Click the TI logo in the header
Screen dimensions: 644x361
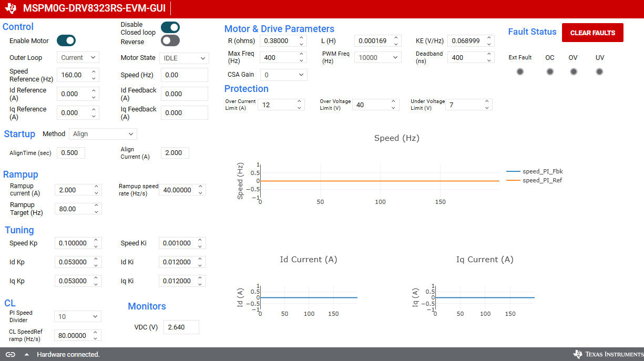[x=11, y=8]
